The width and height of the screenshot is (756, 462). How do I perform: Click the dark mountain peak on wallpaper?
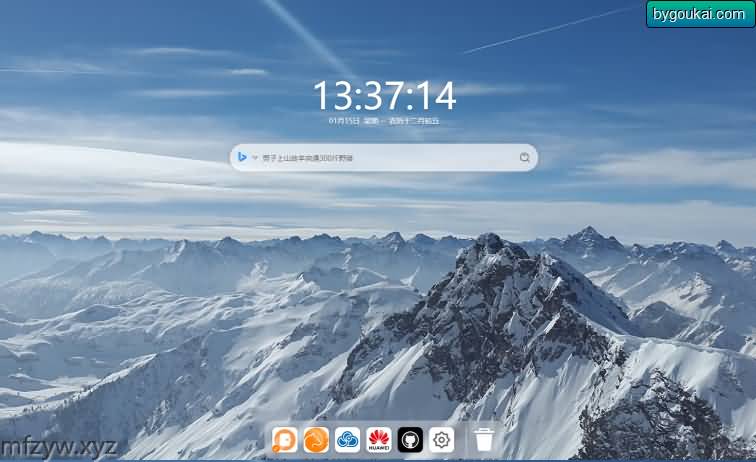[490, 250]
